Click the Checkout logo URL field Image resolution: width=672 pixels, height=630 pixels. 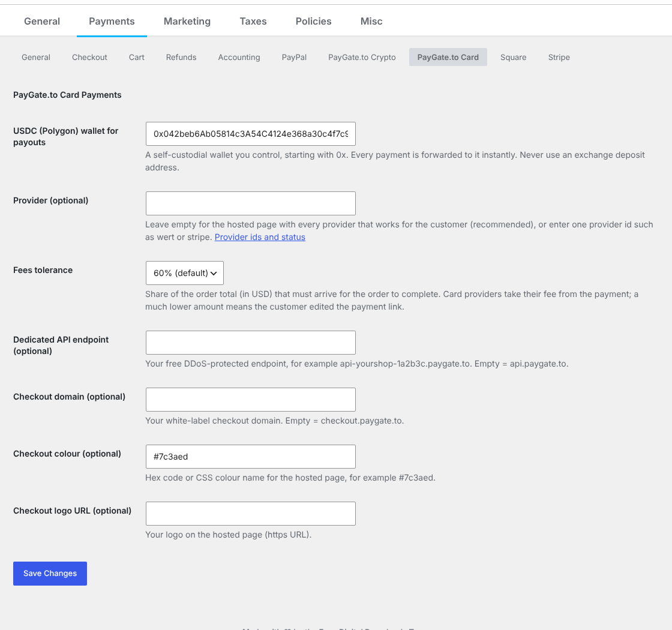(251, 514)
